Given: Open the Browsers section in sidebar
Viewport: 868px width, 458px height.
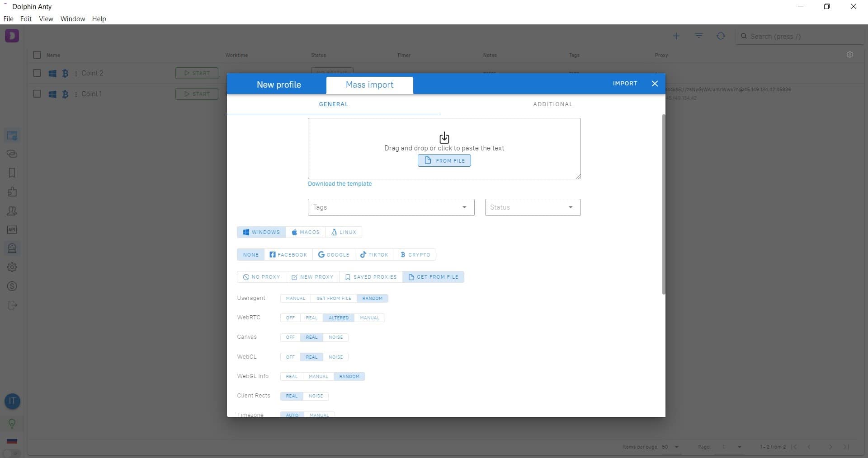Looking at the screenshot, I should 12,135.
